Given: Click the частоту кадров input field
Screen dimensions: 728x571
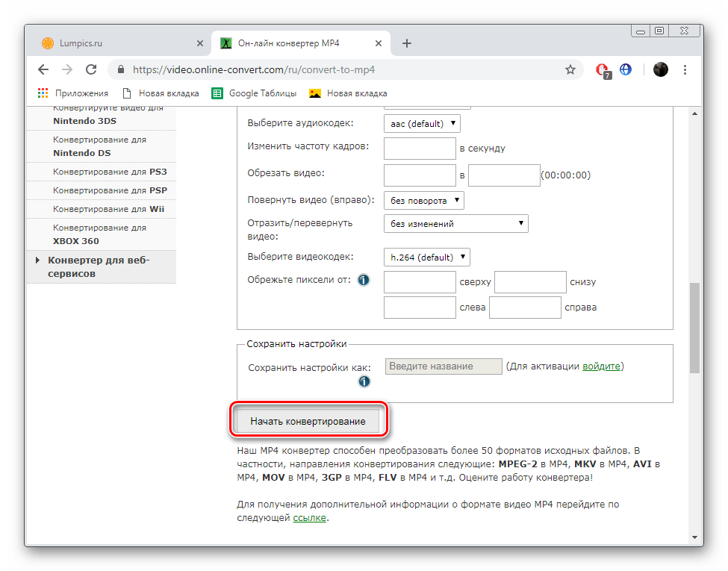Looking at the screenshot, I should 420,149.
